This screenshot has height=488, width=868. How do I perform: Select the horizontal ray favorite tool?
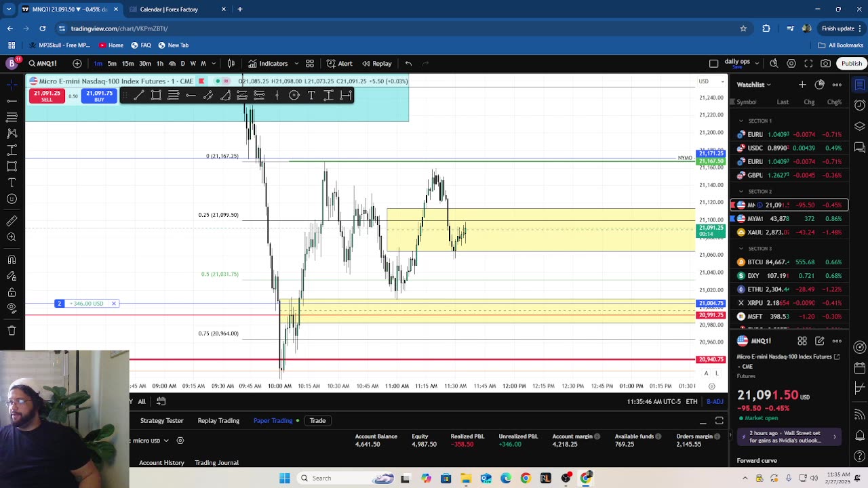(x=191, y=96)
